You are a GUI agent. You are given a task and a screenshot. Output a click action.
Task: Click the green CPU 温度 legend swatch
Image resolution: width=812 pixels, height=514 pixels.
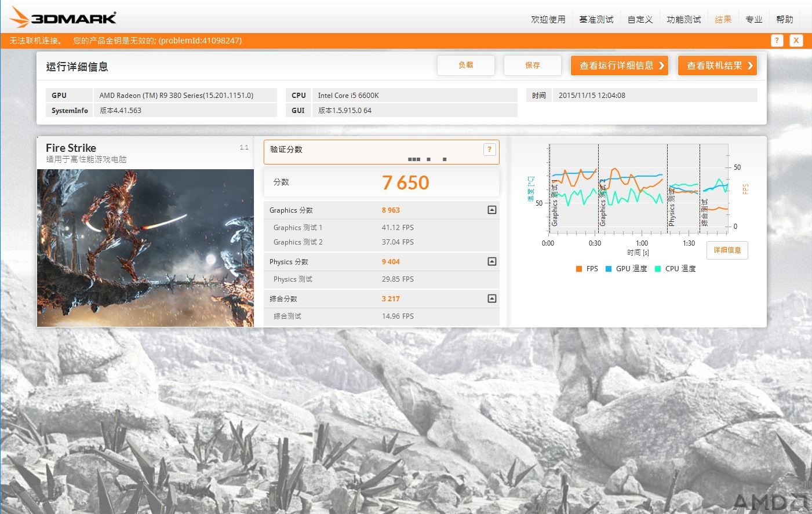pos(658,269)
